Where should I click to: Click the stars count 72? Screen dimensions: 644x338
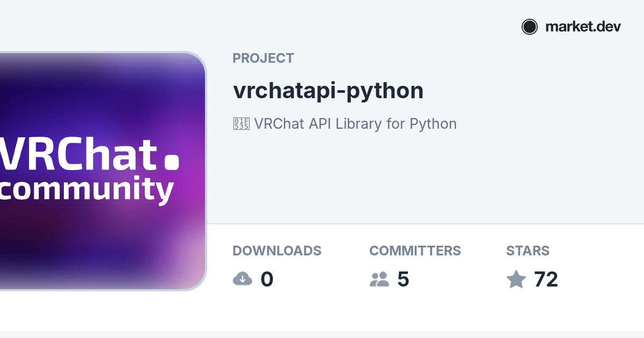[546, 280]
